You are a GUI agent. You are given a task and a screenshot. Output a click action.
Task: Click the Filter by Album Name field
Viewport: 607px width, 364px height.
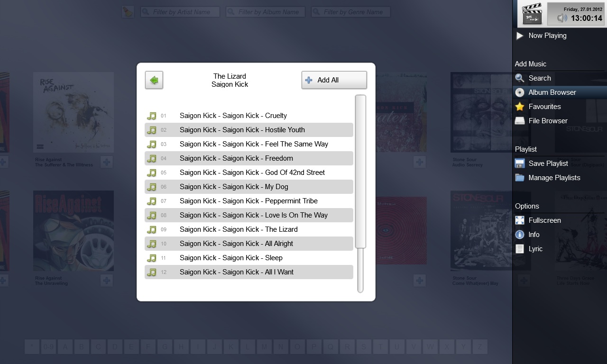(266, 12)
